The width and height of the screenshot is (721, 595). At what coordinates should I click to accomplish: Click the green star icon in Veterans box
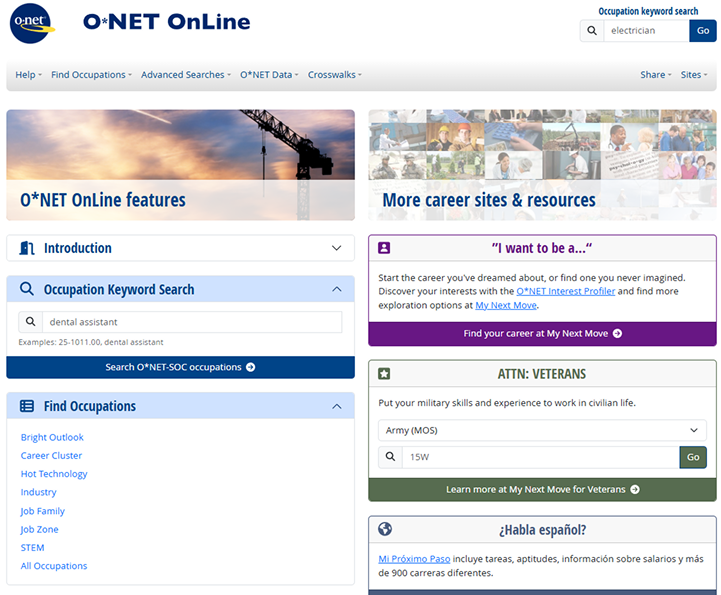(x=384, y=373)
